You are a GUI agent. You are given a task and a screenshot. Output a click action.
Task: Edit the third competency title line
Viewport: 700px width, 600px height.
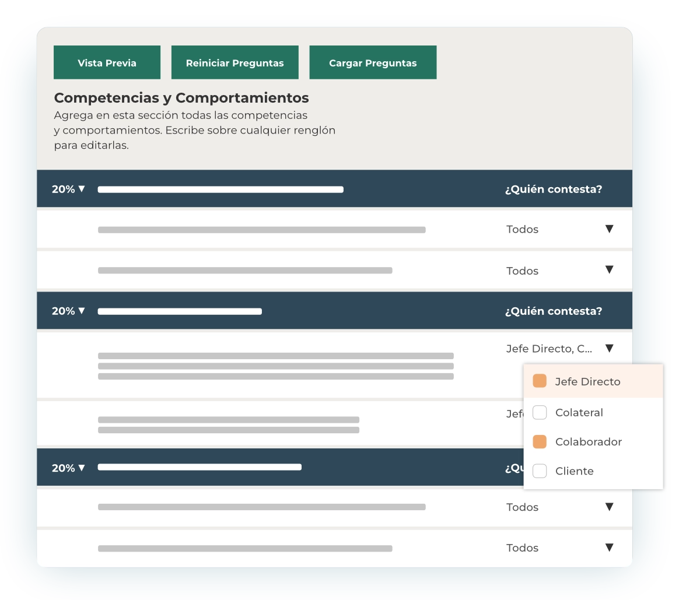point(199,467)
